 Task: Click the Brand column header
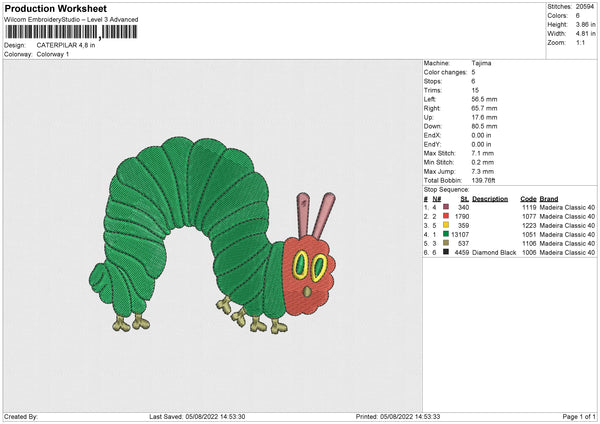pos(549,198)
